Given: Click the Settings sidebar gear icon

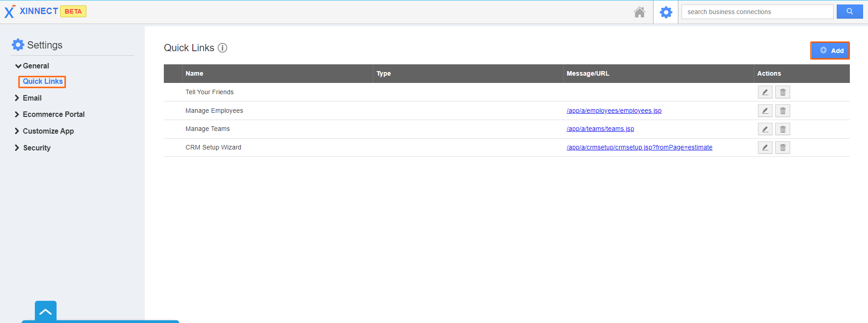Looking at the screenshot, I should coord(18,44).
